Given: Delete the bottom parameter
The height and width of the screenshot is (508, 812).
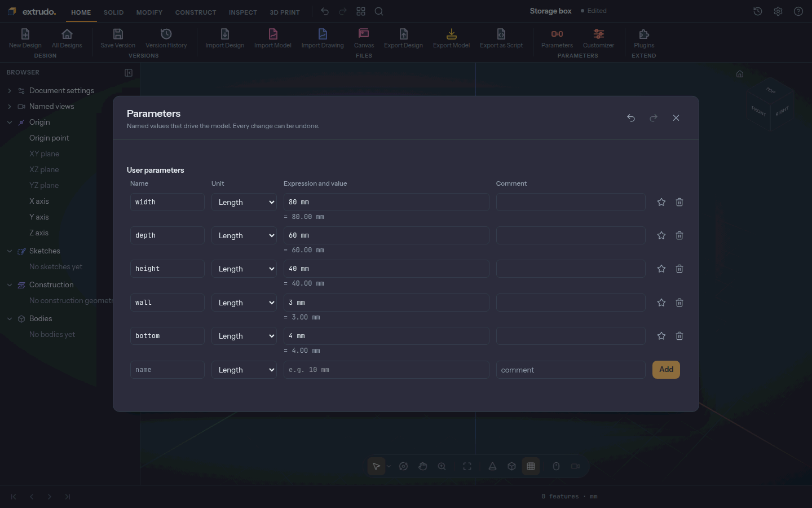Looking at the screenshot, I should pyautogui.click(x=679, y=336).
